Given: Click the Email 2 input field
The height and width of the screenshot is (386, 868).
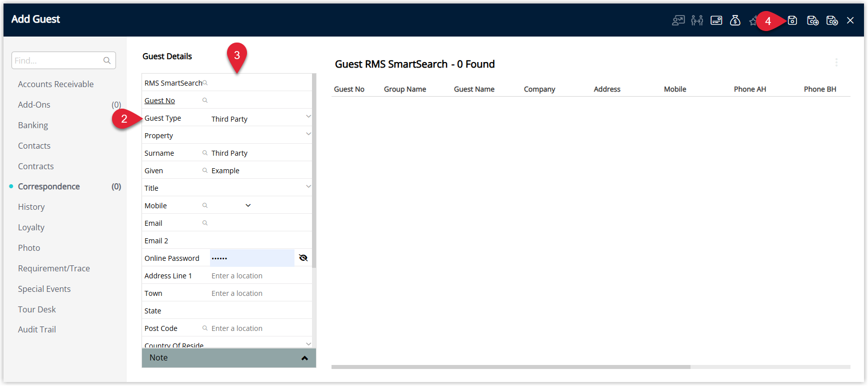Looking at the screenshot, I should (x=260, y=241).
